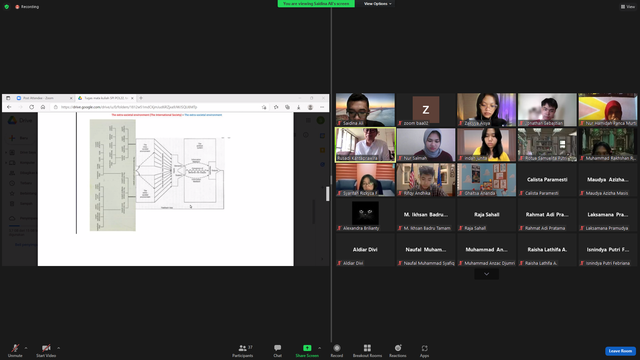The height and width of the screenshot is (360, 640).
Task: Open Breakout Rooms
Action: pyautogui.click(x=367, y=351)
